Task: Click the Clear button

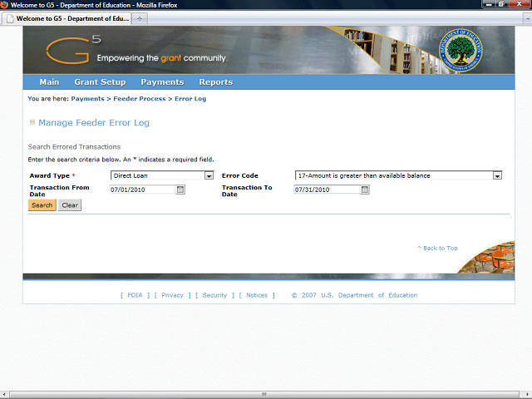Action: [x=70, y=205]
